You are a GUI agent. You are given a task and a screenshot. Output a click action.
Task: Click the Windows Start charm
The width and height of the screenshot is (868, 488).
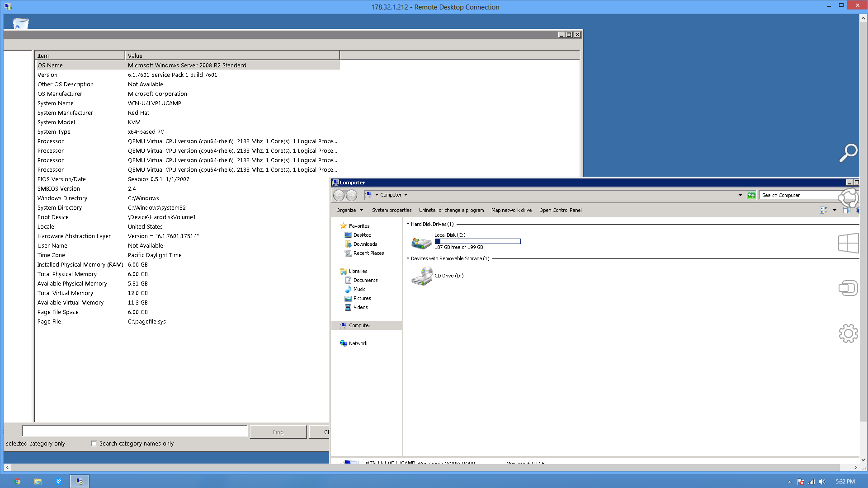(x=848, y=243)
